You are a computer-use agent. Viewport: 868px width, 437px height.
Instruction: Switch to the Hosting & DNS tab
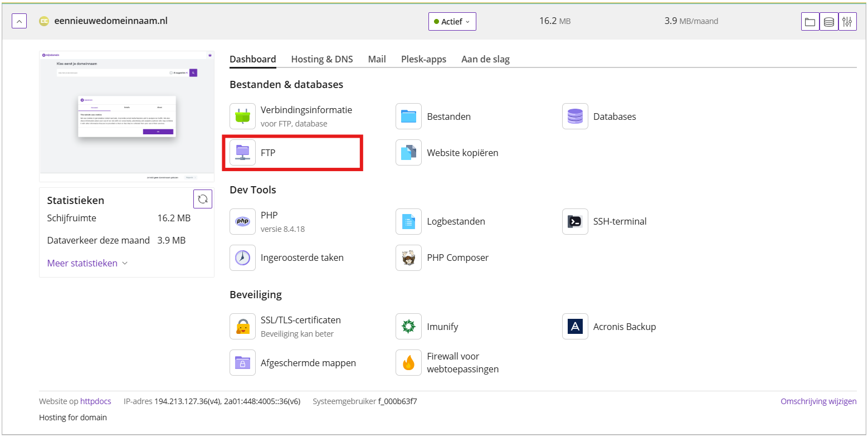(321, 59)
